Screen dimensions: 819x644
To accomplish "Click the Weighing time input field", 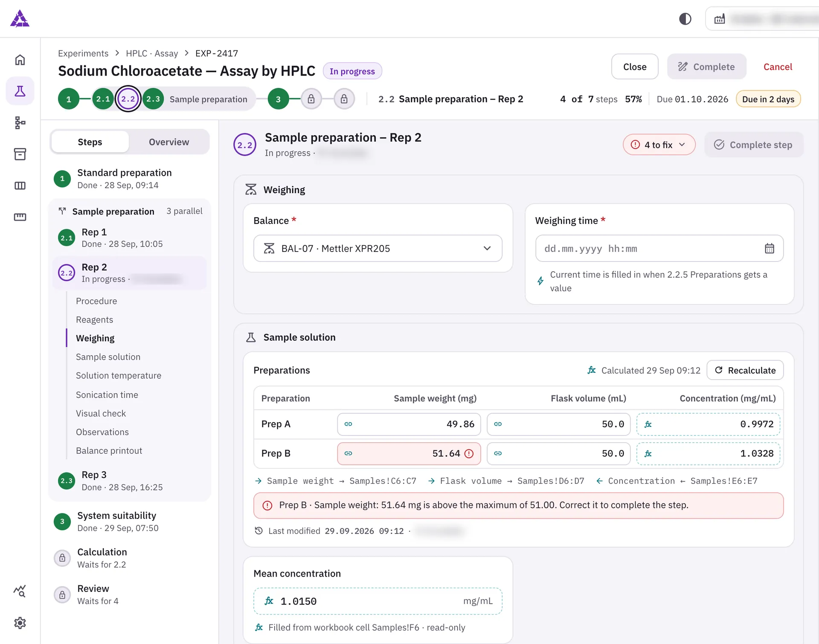I will (659, 248).
